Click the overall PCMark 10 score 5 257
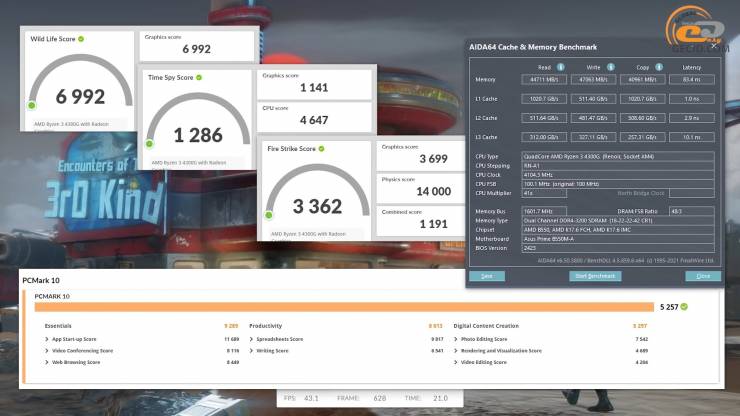Screen dimensions: 740x416 (x=669, y=307)
